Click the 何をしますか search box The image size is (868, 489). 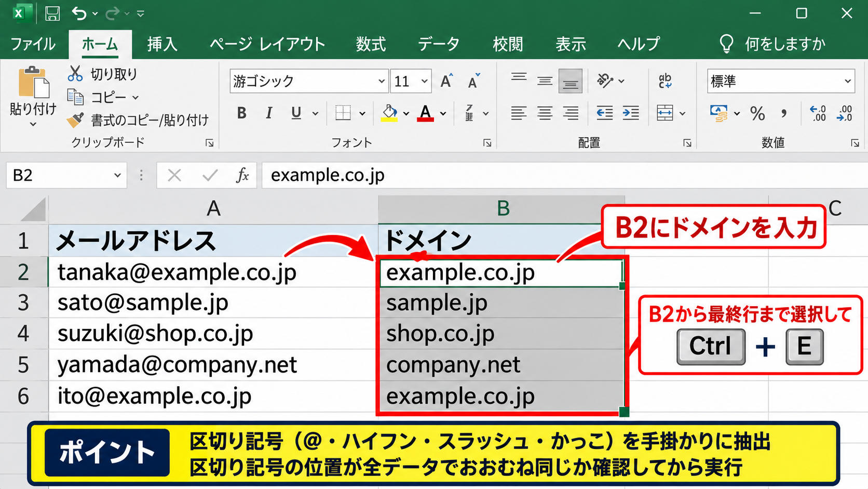click(x=772, y=44)
